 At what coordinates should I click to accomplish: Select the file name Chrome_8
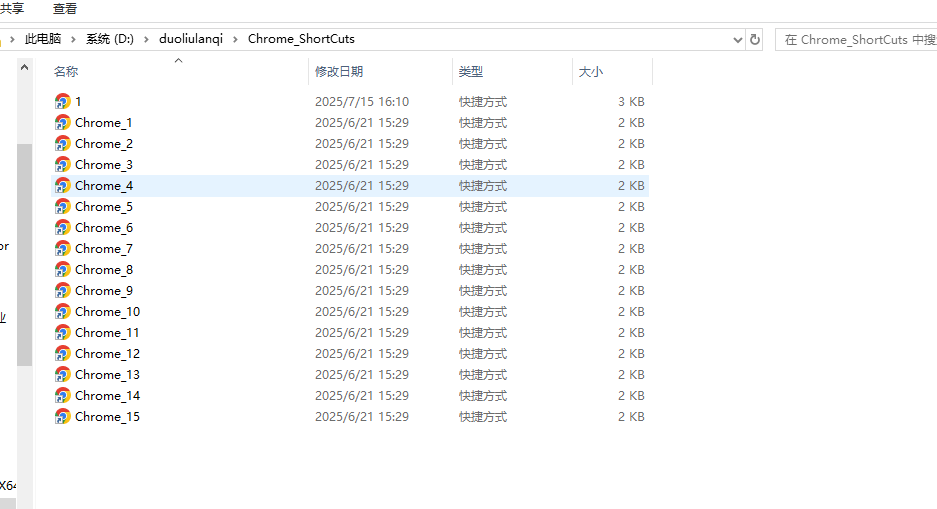(104, 269)
